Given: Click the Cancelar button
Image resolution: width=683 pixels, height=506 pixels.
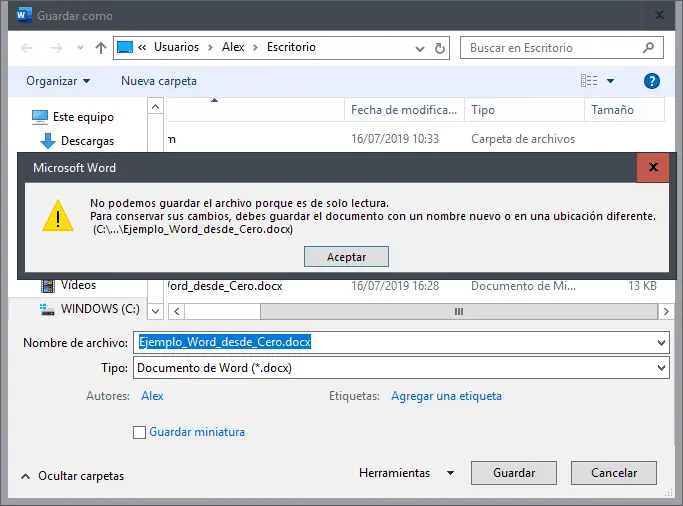Looking at the screenshot, I should [614, 473].
